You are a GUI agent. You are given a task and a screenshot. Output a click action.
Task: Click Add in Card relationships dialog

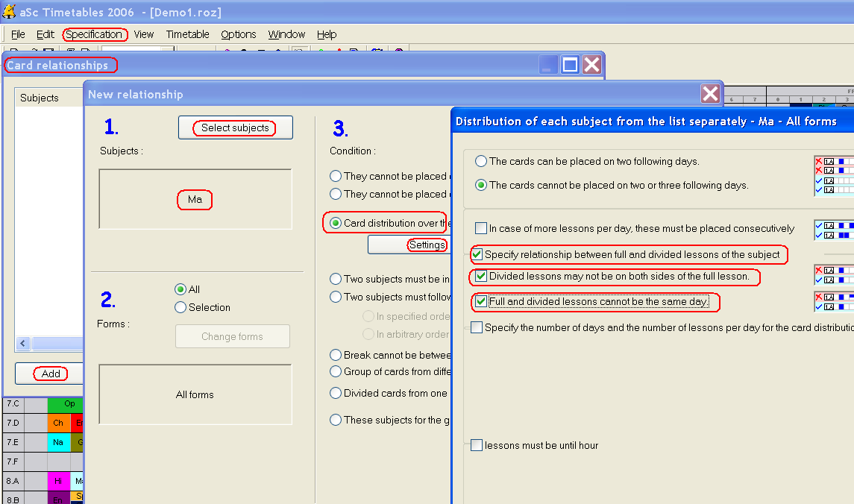[x=51, y=374]
